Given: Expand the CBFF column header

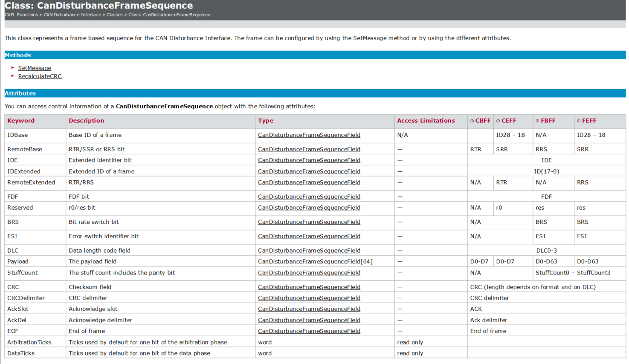Looking at the screenshot, I should click(472, 121).
